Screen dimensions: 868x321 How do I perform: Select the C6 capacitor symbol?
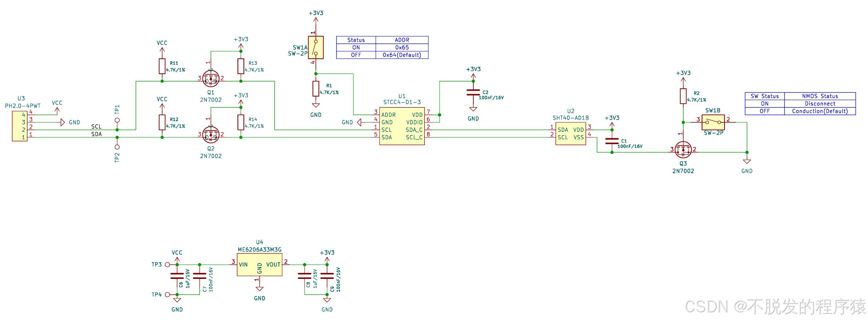coord(177,276)
